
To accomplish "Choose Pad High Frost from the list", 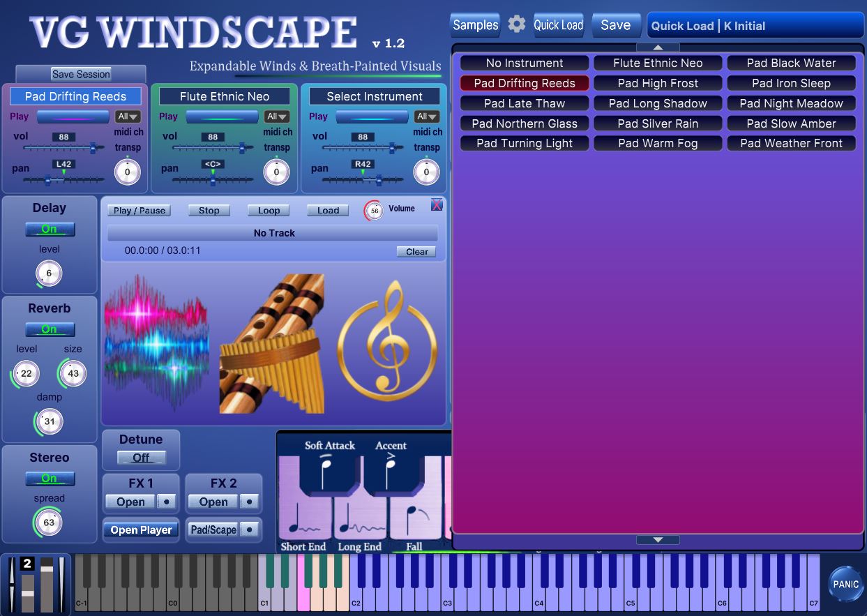I will click(x=658, y=83).
